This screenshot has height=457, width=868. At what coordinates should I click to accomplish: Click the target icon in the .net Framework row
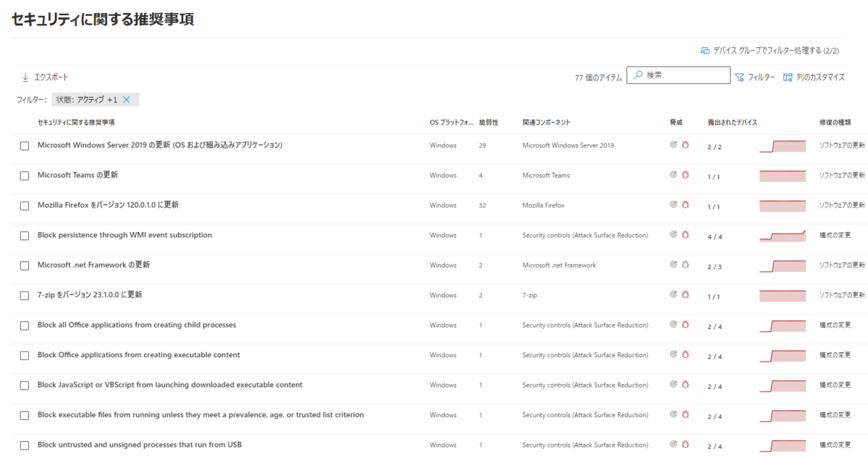click(x=674, y=265)
